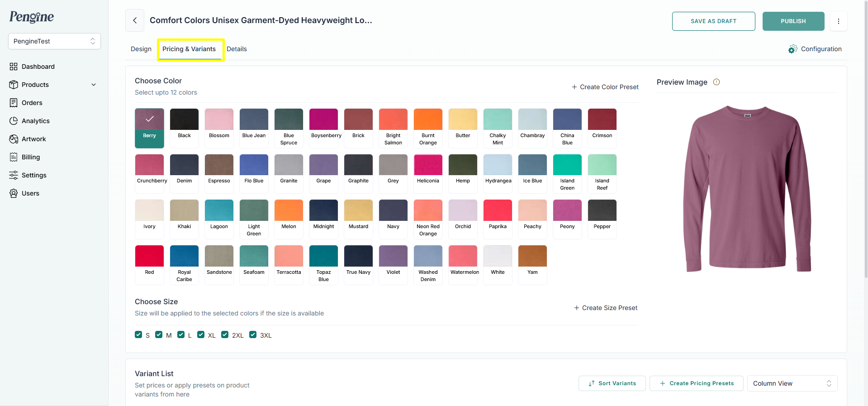Click the Preview Image info icon
This screenshot has width=868, height=406.
(716, 82)
